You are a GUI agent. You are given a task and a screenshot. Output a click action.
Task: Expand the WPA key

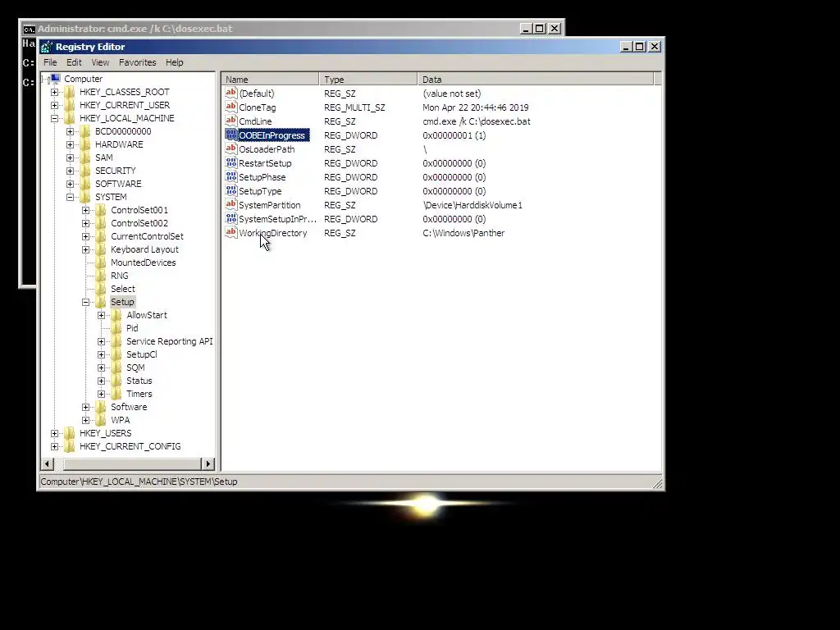coord(85,420)
